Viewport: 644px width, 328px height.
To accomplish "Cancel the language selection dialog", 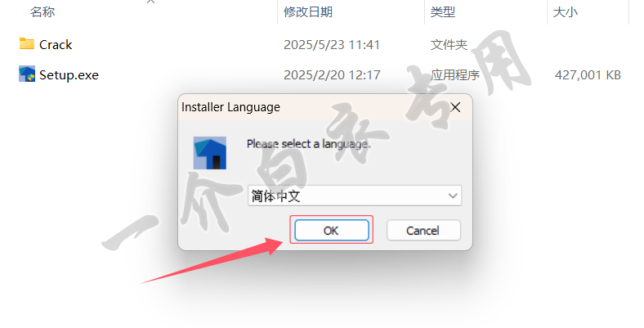I will pos(423,230).
